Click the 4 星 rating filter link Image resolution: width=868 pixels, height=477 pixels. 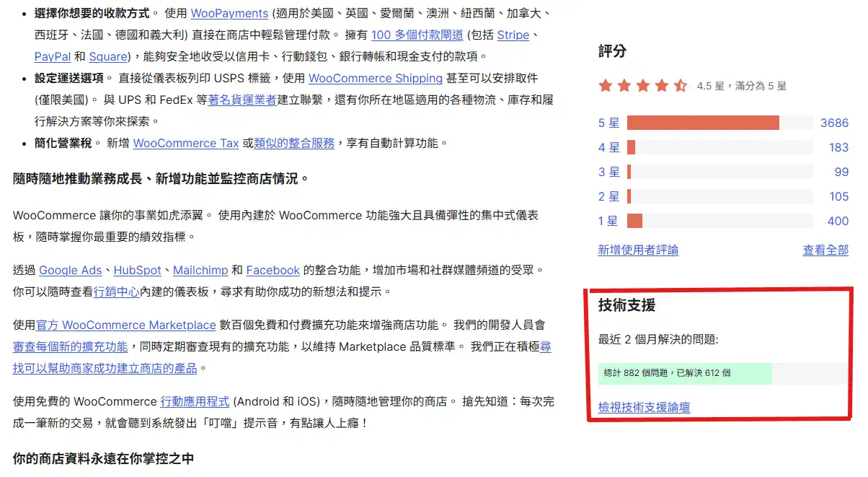(x=608, y=147)
